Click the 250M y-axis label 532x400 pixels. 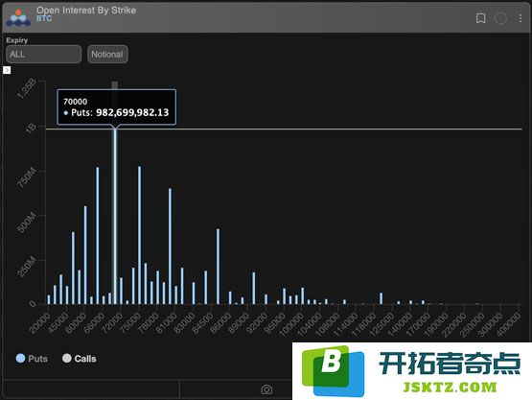[x=27, y=268]
